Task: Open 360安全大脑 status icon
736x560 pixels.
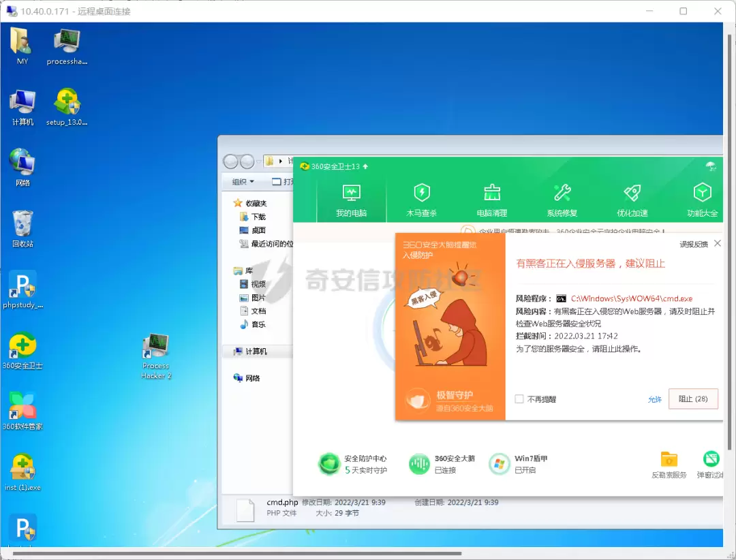Action: click(x=419, y=464)
